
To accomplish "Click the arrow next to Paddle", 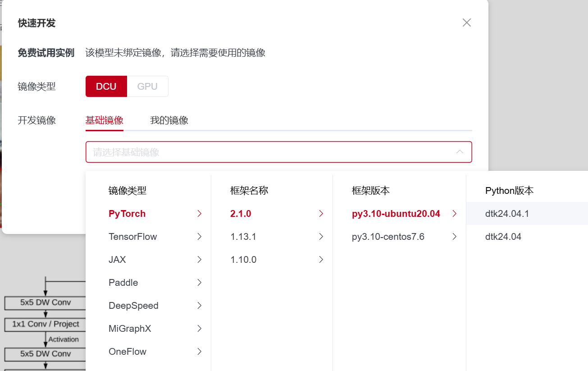I will point(199,283).
